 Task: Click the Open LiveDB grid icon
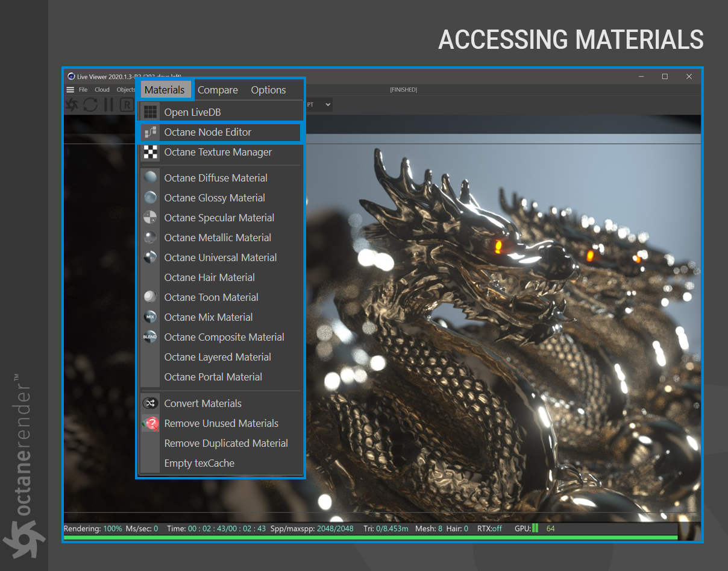tap(151, 112)
